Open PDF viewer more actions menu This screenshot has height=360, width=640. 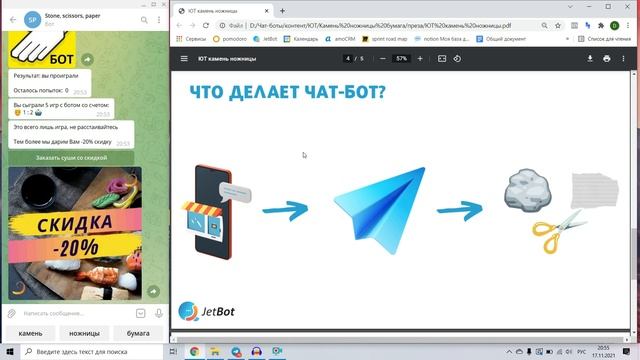coord(623,59)
